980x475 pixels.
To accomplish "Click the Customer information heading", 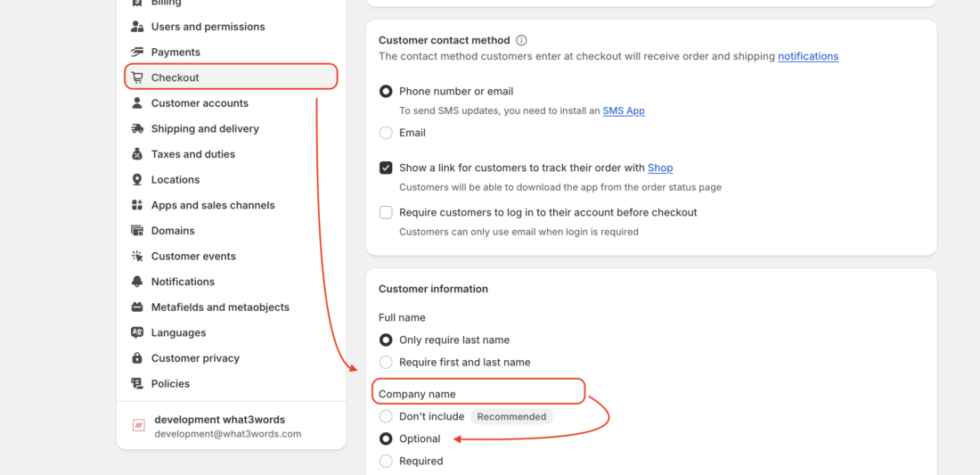I will 433,289.
